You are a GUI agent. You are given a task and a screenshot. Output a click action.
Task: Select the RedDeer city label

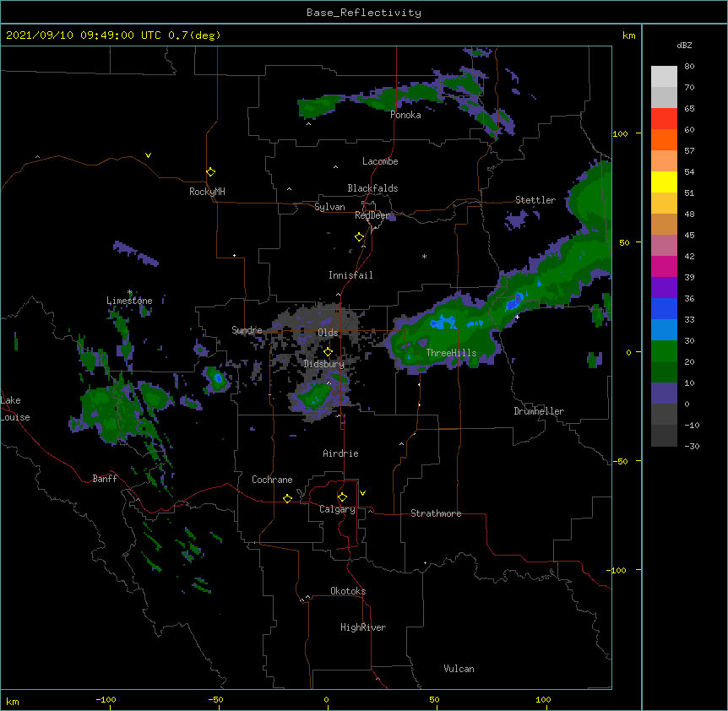click(x=372, y=215)
